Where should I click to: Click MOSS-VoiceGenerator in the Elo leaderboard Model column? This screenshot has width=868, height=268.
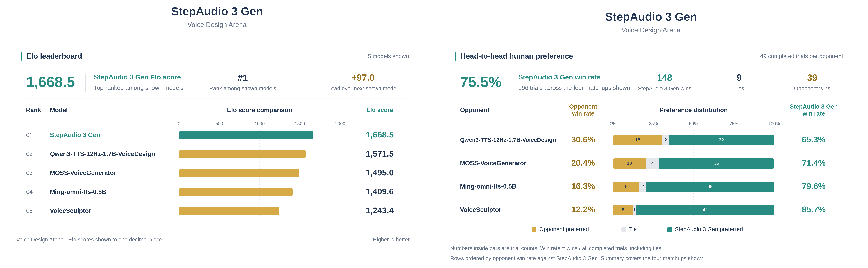coord(83,173)
